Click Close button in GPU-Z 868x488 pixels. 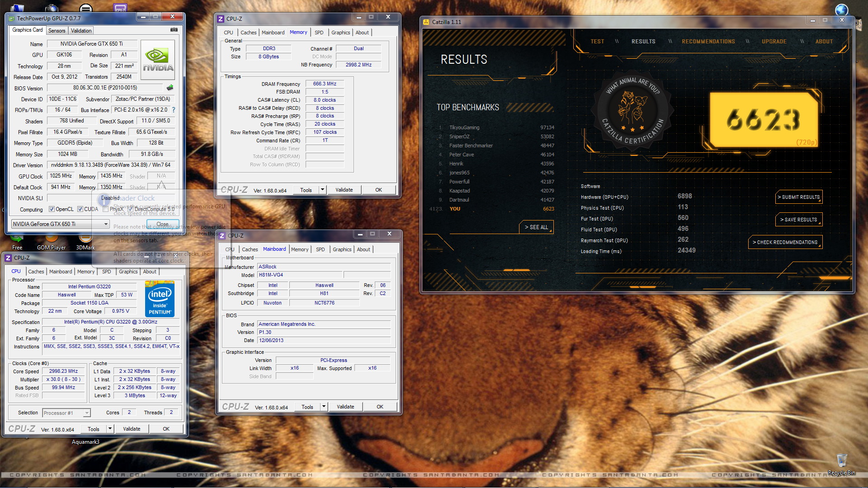coord(163,224)
